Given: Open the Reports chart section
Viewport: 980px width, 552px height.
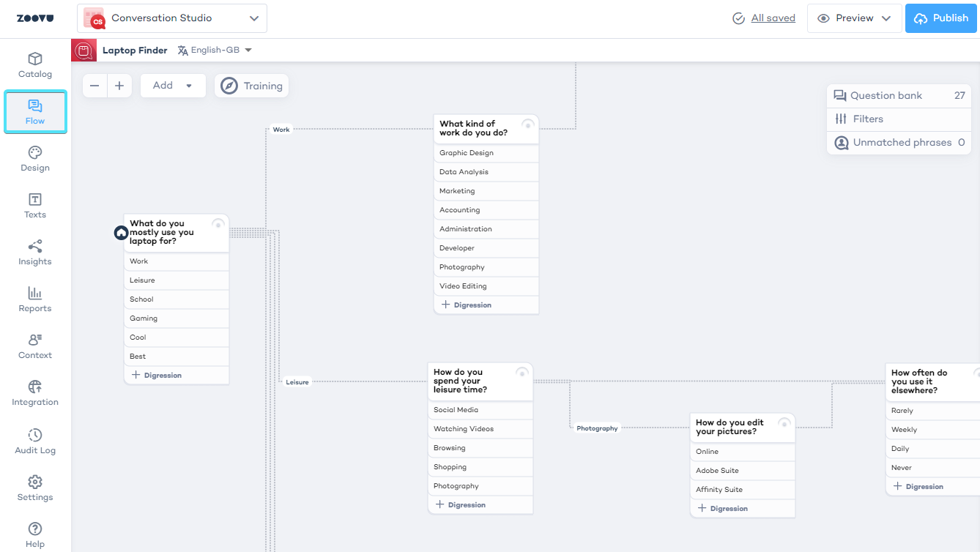Looking at the screenshot, I should (x=35, y=299).
